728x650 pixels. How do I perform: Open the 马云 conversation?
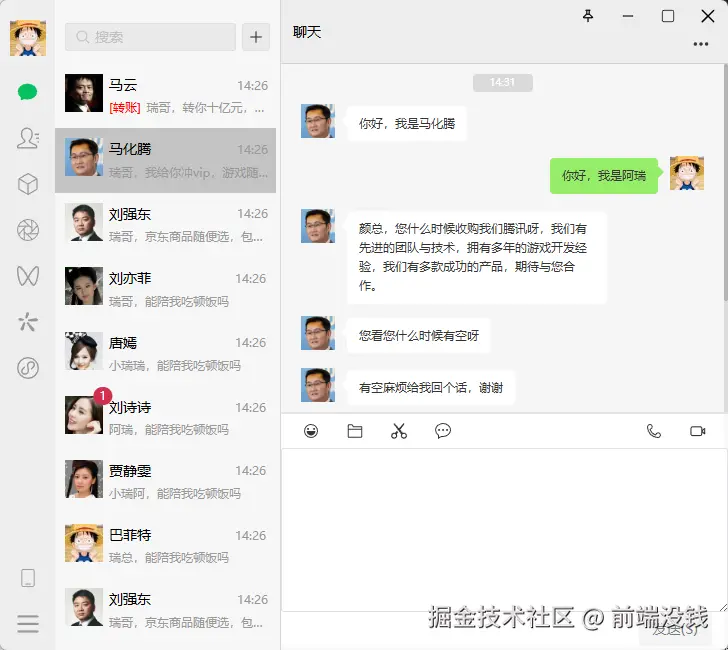pyautogui.click(x=165, y=96)
